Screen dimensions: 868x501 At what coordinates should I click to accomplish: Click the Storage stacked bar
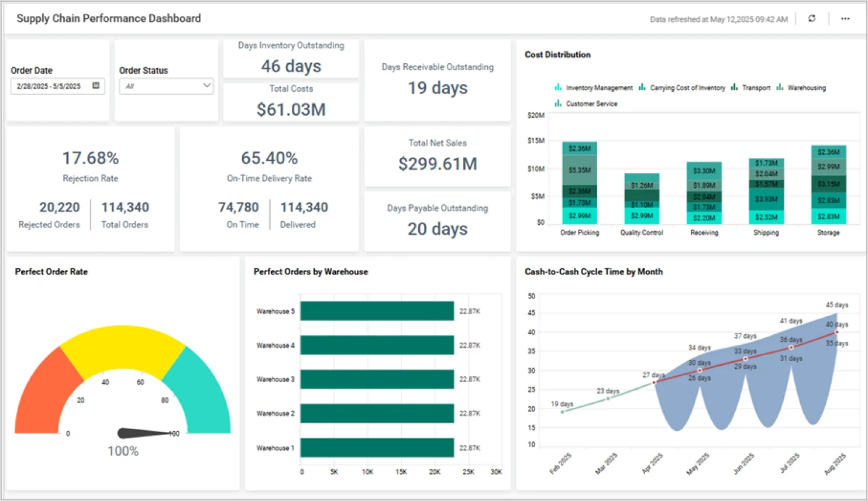point(828,184)
